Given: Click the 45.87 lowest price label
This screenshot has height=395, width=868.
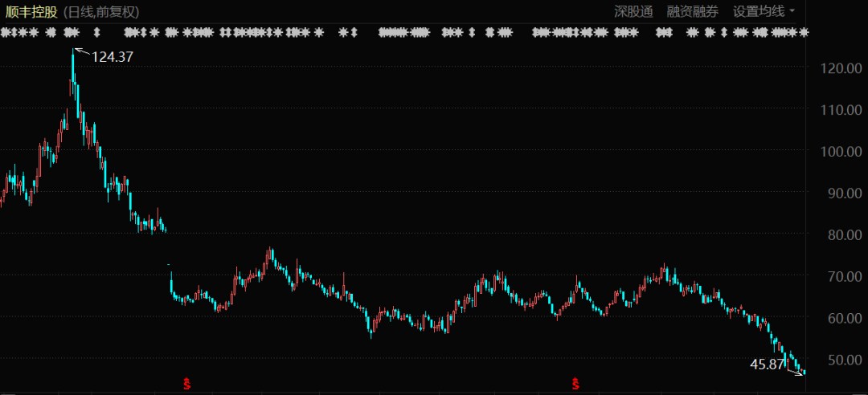Looking at the screenshot, I should pyautogui.click(x=767, y=364).
